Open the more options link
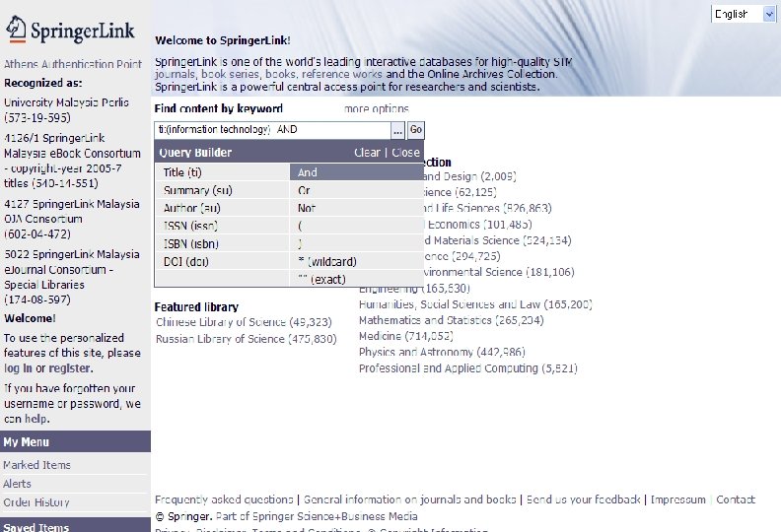 click(377, 108)
